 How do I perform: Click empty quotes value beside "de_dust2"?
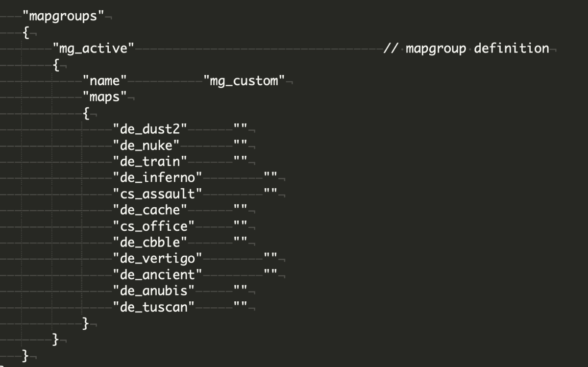pos(240,129)
